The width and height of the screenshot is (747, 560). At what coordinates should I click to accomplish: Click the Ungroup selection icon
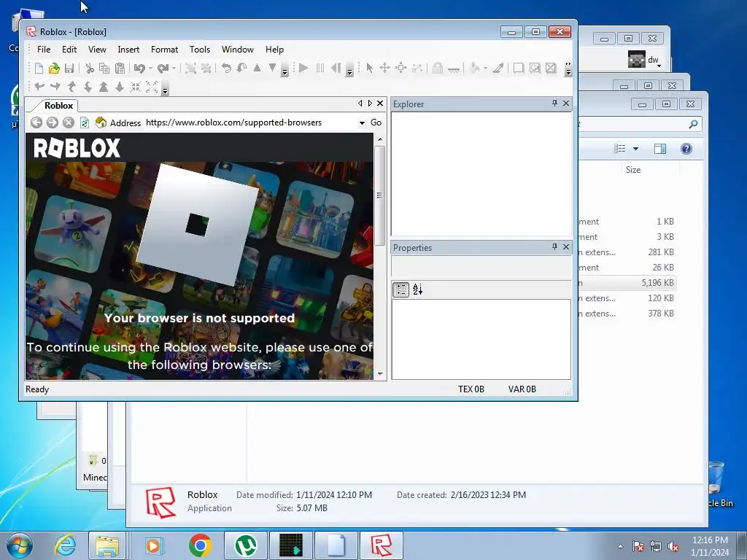tap(206, 68)
